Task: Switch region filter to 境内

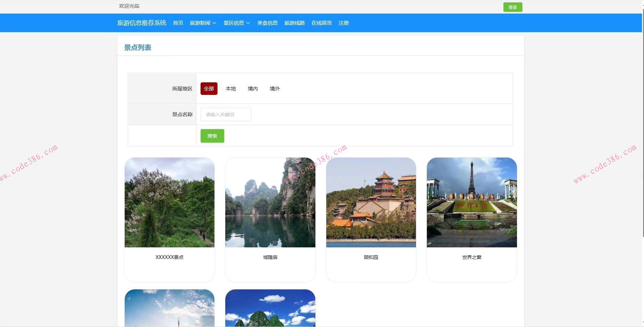Action: [x=252, y=88]
